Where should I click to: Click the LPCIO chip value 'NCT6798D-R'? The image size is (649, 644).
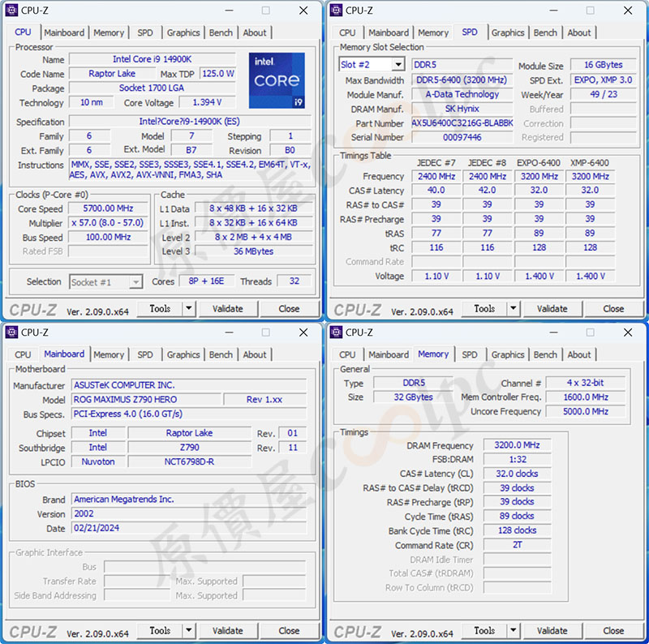point(189,462)
